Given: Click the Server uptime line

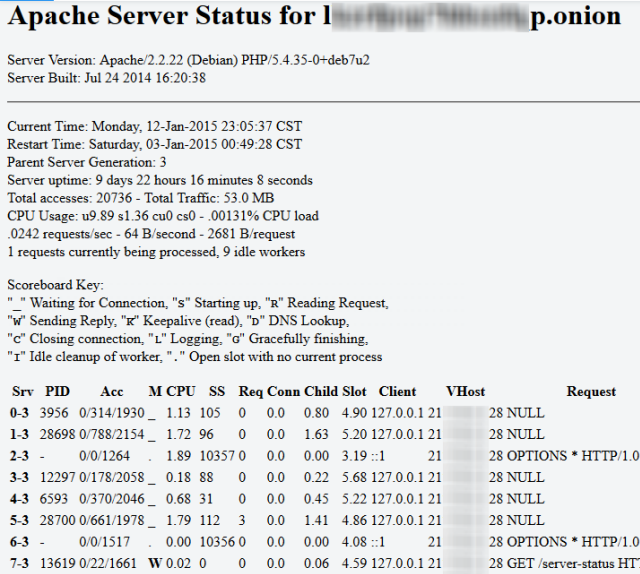Looking at the screenshot, I should (160, 180).
